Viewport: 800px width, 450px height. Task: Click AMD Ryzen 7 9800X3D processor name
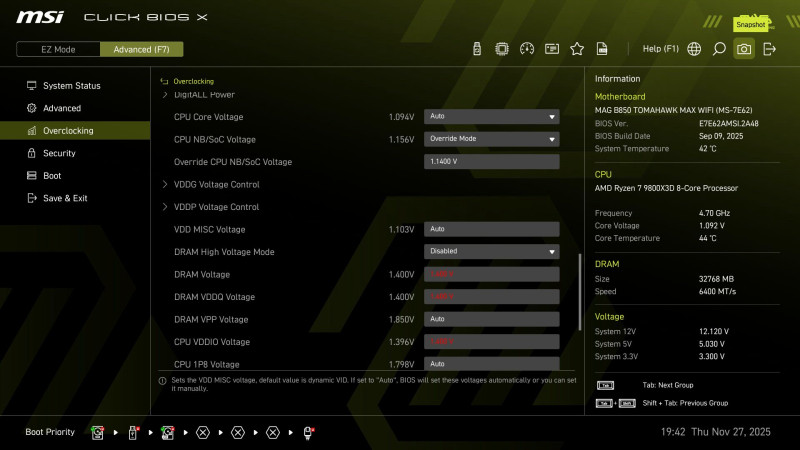[666, 188]
